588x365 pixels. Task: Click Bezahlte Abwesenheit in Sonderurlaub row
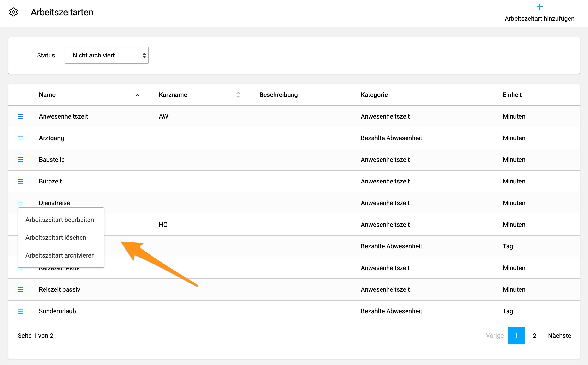(391, 311)
